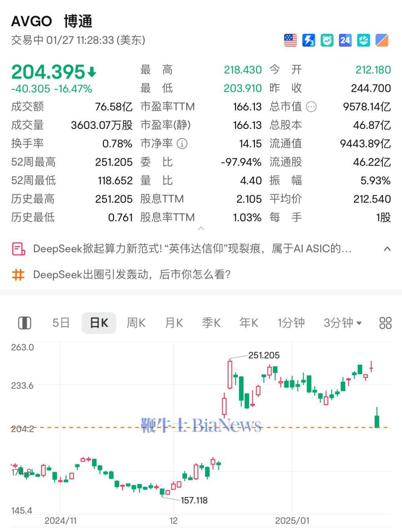
Task: Tap the blue 24-hour trading icon
Action: tap(345, 40)
